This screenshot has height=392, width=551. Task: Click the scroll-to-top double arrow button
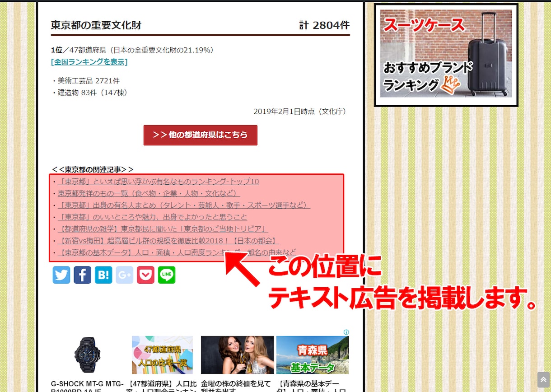[543, 380]
